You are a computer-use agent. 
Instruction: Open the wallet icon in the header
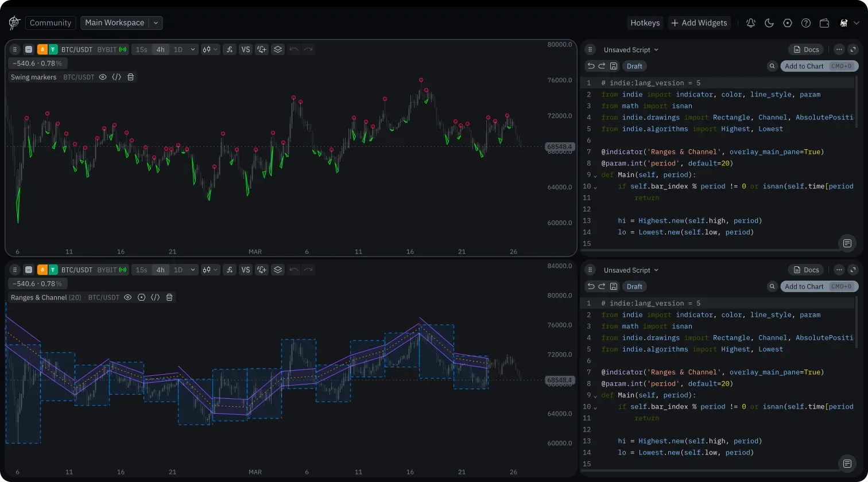(x=824, y=23)
